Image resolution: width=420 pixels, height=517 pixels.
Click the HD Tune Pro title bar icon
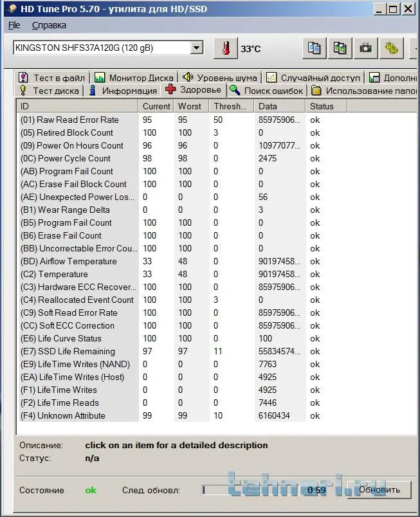(12, 9)
